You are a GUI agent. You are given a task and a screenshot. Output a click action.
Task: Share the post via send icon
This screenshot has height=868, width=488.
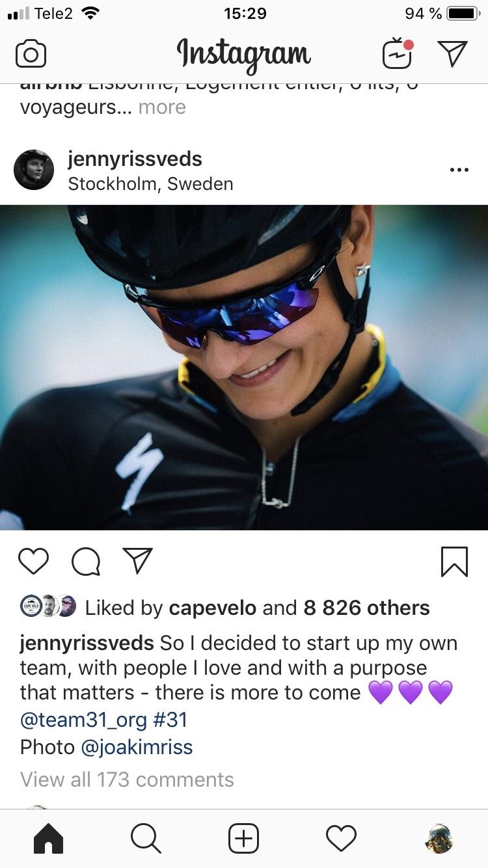pyautogui.click(x=137, y=561)
